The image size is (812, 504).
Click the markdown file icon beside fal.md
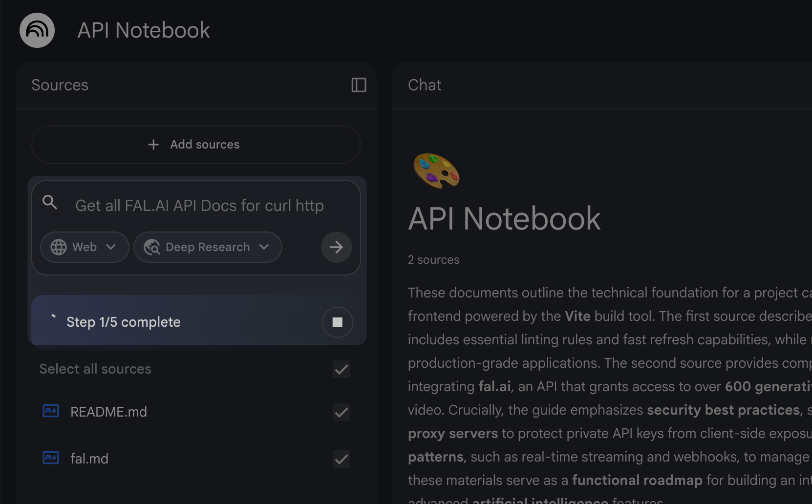tap(50, 458)
